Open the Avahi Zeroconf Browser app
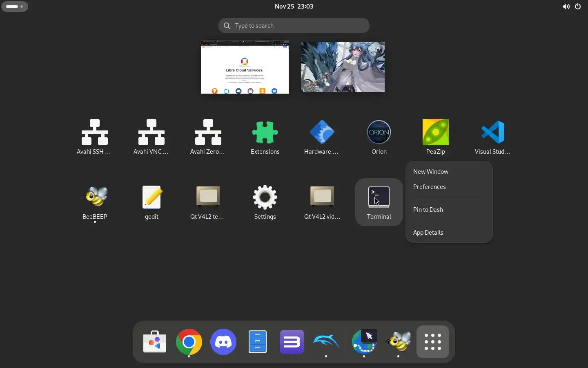 coord(209,137)
